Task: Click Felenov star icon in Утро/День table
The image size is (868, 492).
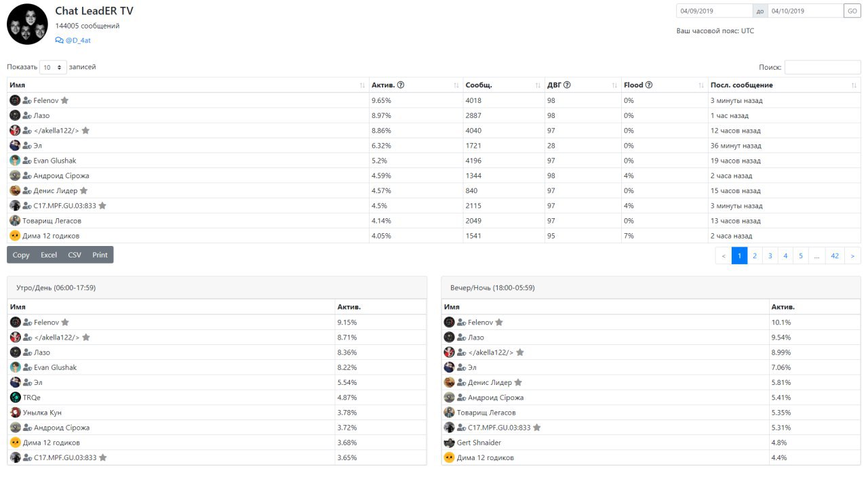Action: click(65, 323)
